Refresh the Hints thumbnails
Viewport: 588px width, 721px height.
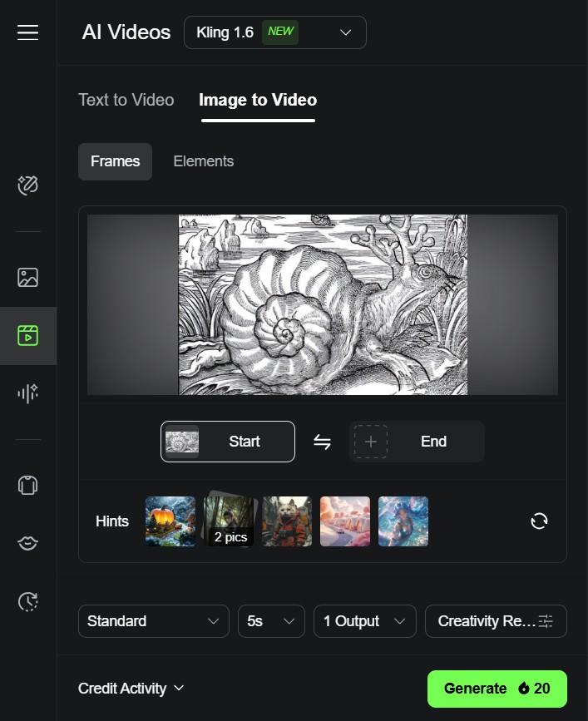(x=539, y=521)
